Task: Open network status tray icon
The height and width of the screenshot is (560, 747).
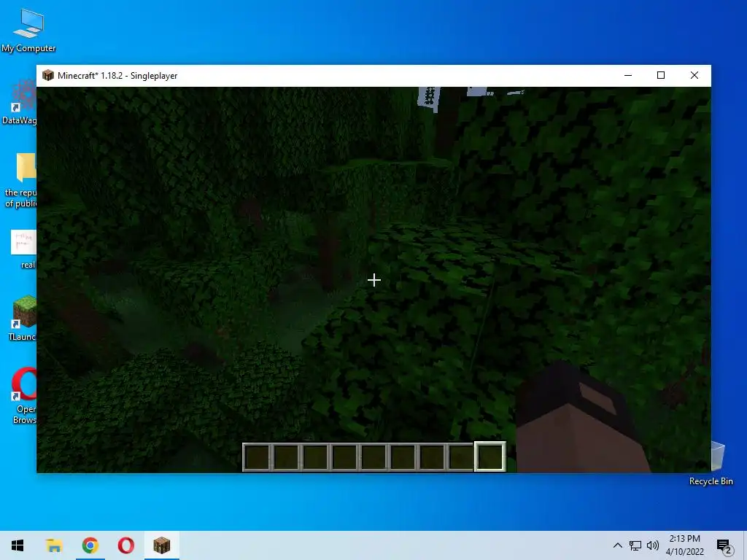Action: [x=635, y=545]
